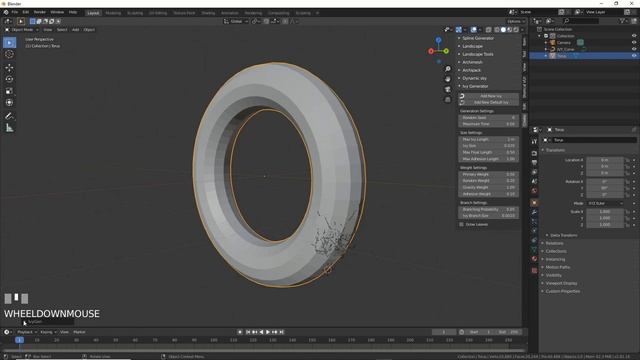This screenshot has width=640, height=360.
Task: Click the Location X field
Action: pyautogui.click(x=605, y=160)
